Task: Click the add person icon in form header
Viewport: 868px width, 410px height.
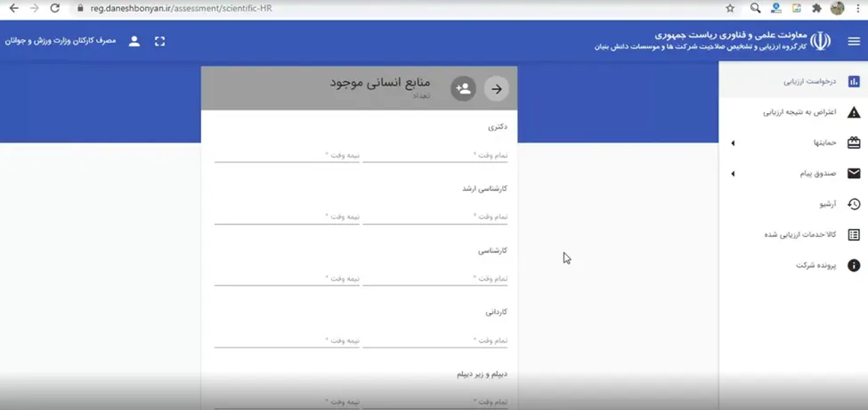Action: click(x=463, y=88)
